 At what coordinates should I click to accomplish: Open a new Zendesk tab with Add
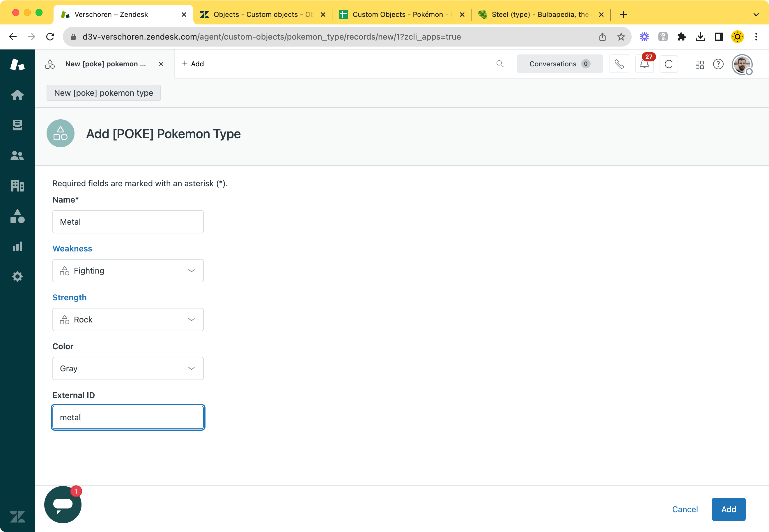coord(193,63)
